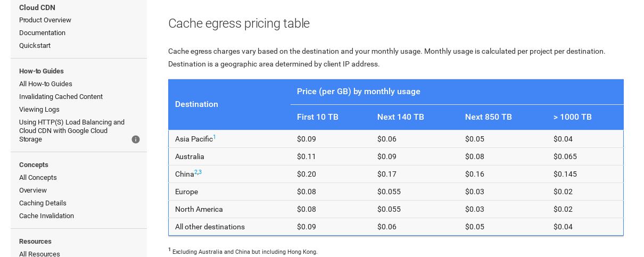Go to the Quickstart page
This screenshot has width=644, height=257.
35,46
